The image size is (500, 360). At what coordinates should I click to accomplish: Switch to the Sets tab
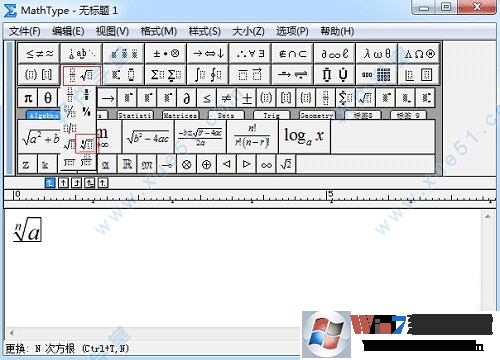pos(226,115)
